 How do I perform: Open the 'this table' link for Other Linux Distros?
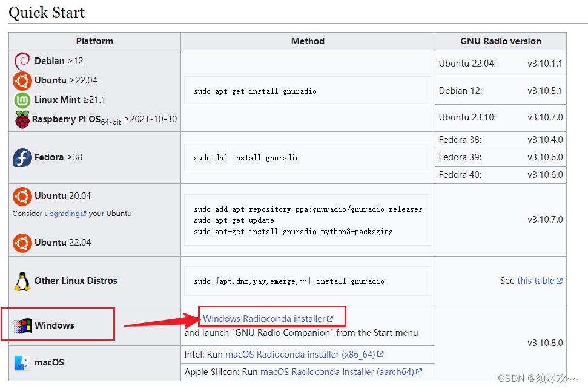(535, 280)
